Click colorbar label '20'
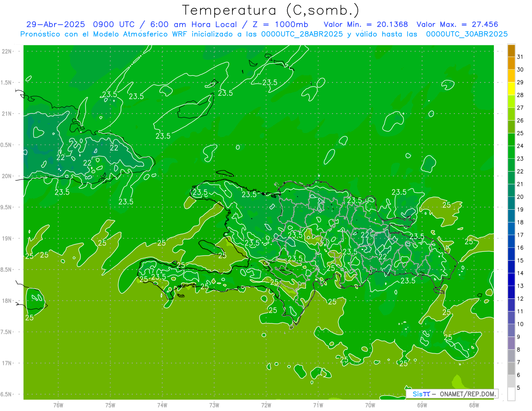This screenshot has width=532, height=411. tap(520, 197)
